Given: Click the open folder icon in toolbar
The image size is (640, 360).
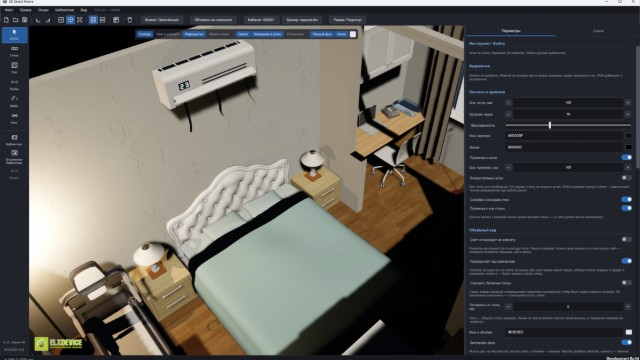Looking at the screenshot, I should (15, 20).
